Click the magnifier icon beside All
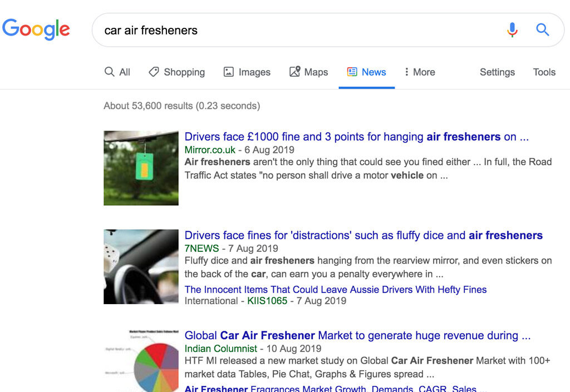The image size is (570, 392). [x=110, y=72]
